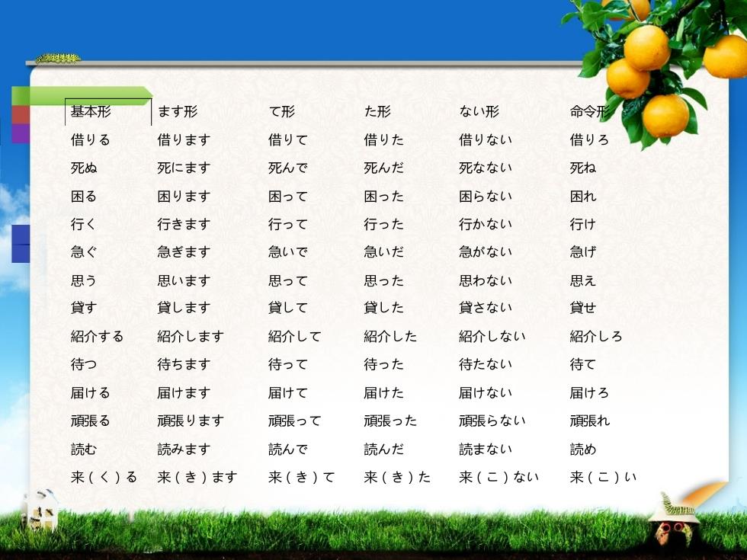Click the word 待った
747x560 pixels.
[384, 365]
